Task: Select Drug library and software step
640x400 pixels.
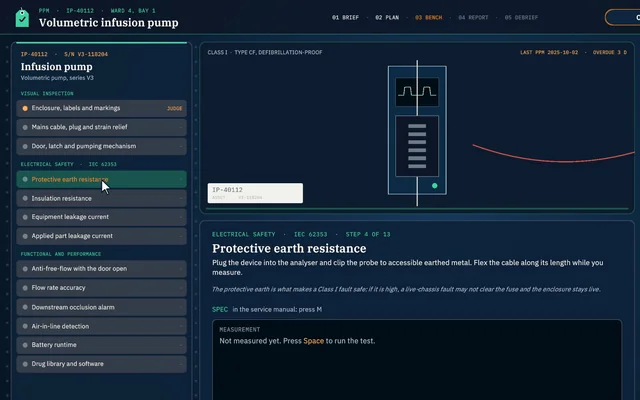Action: pyautogui.click(x=102, y=364)
